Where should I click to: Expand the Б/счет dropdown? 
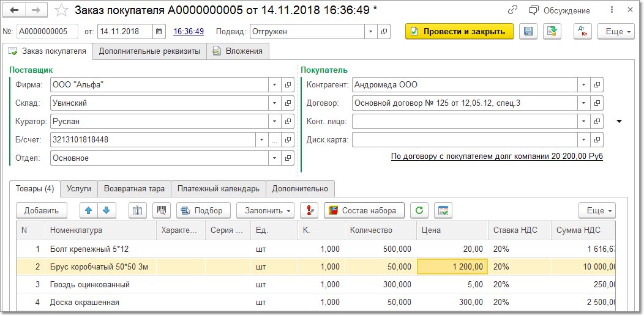point(261,140)
